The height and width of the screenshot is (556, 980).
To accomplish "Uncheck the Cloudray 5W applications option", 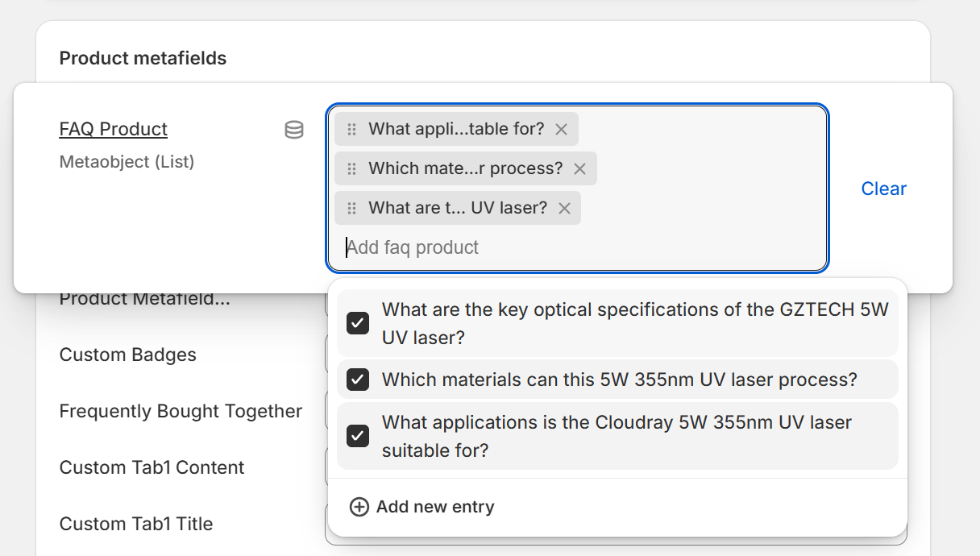I will point(358,436).
